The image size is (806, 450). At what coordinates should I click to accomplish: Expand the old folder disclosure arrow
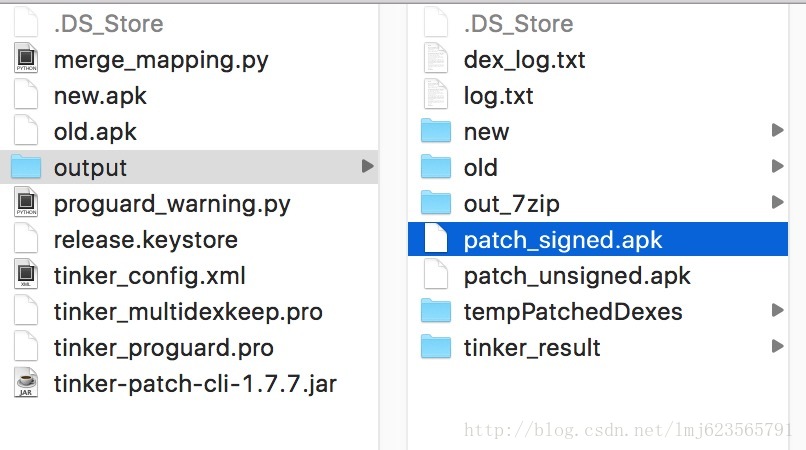pos(777,167)
